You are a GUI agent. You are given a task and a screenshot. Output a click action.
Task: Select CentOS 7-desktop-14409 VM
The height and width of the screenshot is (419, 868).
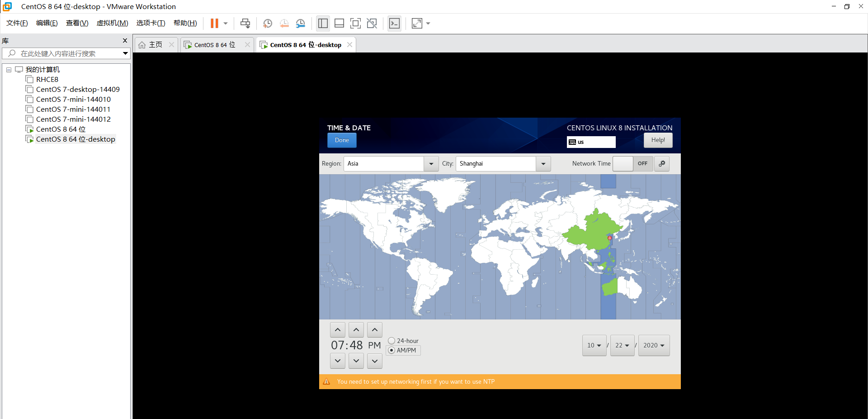[x=78, y=90]
